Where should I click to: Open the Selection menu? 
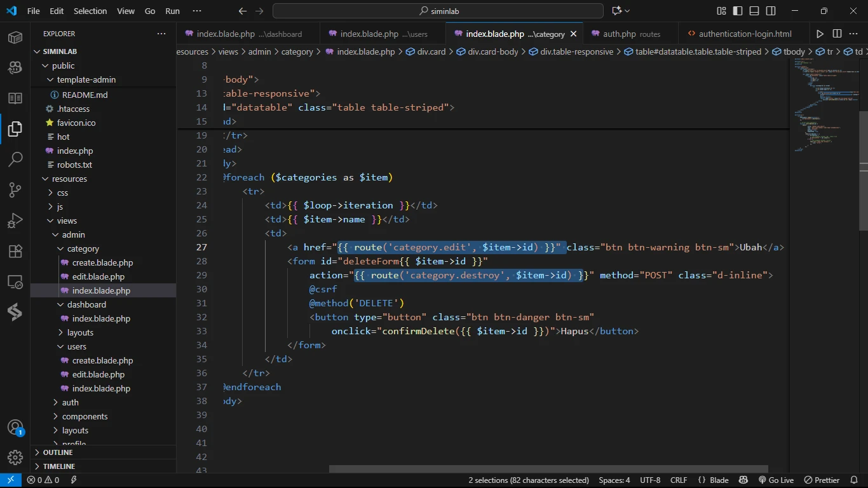[x=90, y=11]
